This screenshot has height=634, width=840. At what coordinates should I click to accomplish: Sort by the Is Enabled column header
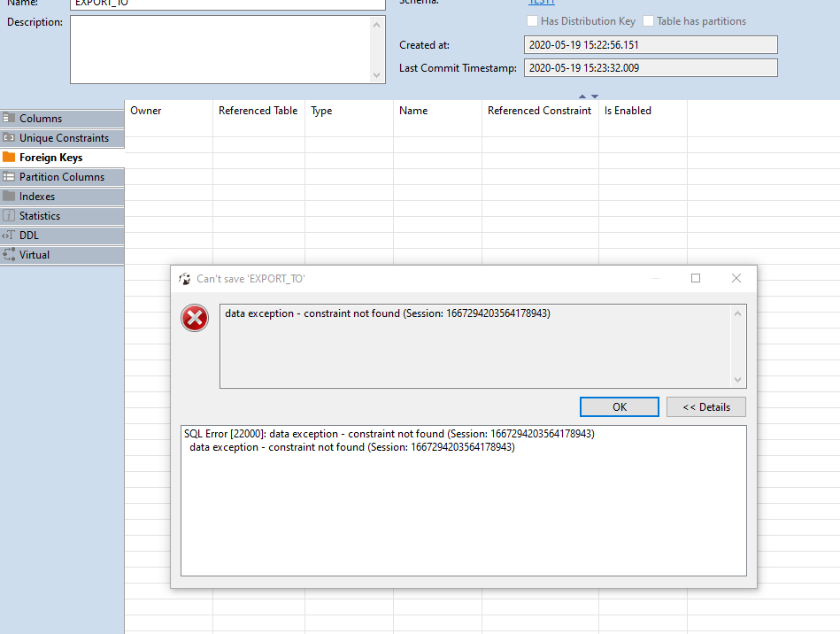(x=643, y=111)
